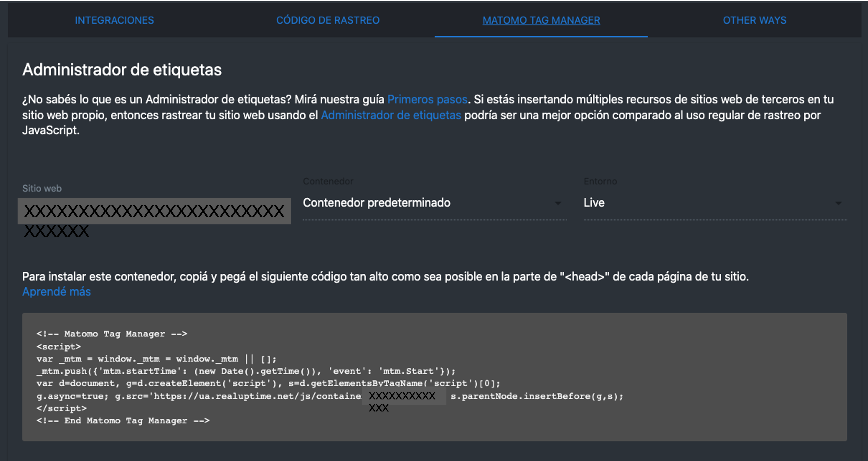Click the 'g.async=true' code line
Viewport: 868px width, 461px height.
coord(330,396)
